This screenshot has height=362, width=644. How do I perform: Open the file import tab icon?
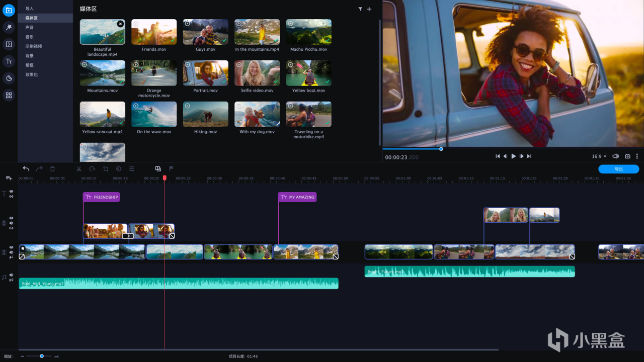click(x=9, y=11)
